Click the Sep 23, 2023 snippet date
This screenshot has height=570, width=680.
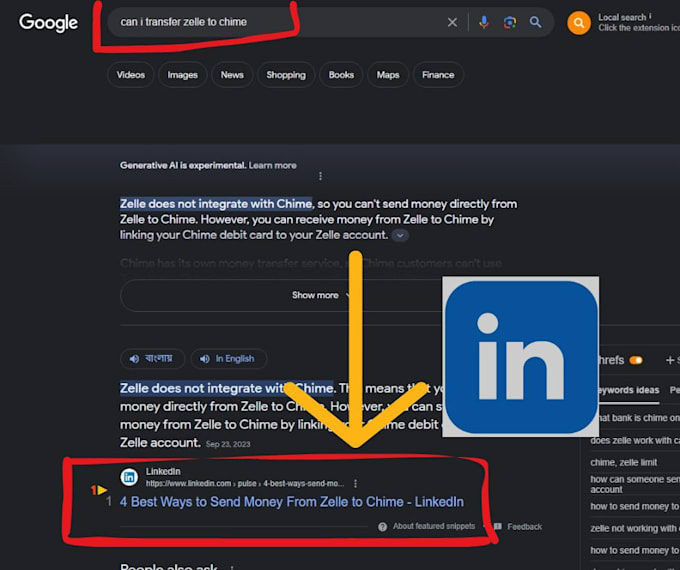228,444
